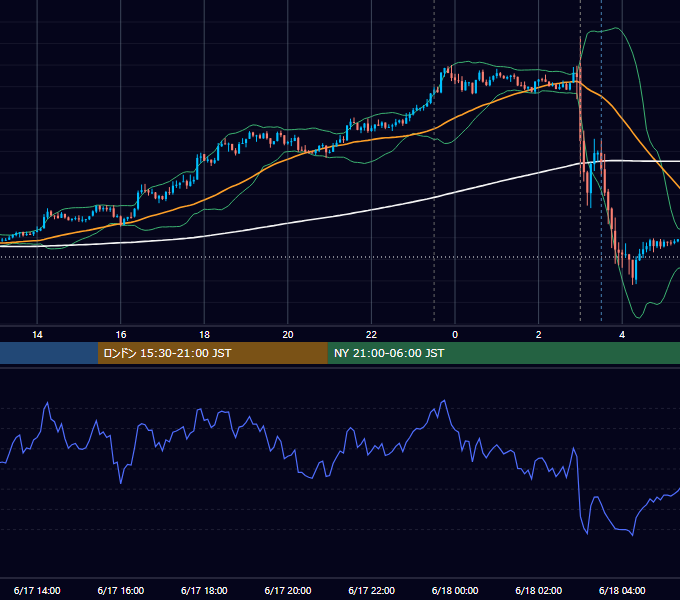Click the oscillator peak just before 6/18 00:00

click(444, 401)
